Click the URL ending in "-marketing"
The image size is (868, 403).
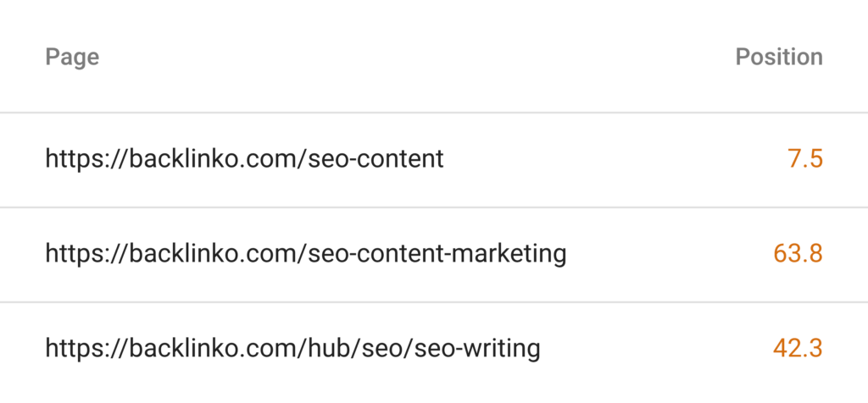click(x=305, y=253)
